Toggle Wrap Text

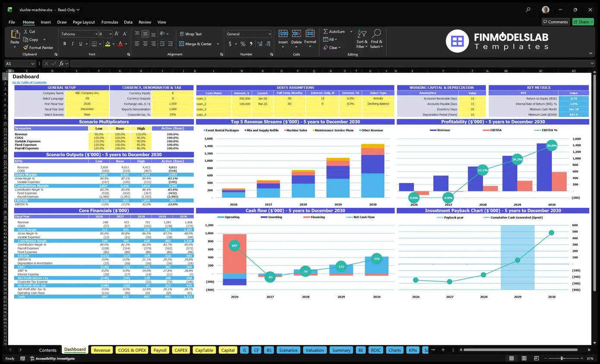(190, 34)
